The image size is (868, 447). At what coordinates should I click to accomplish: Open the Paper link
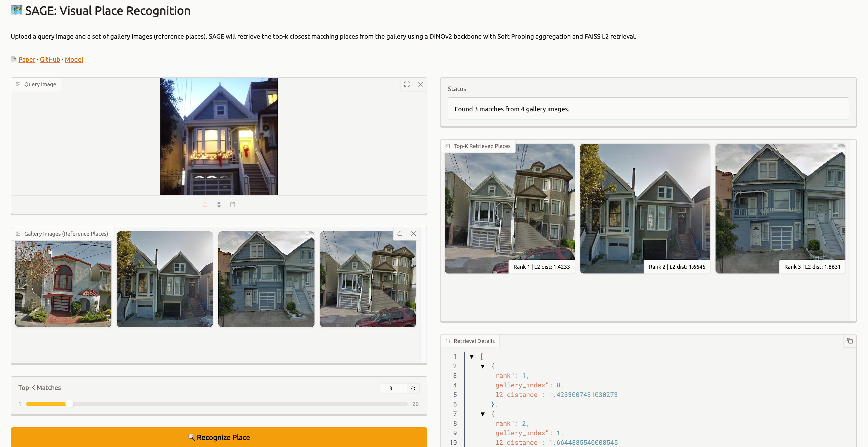click(27, 60)
